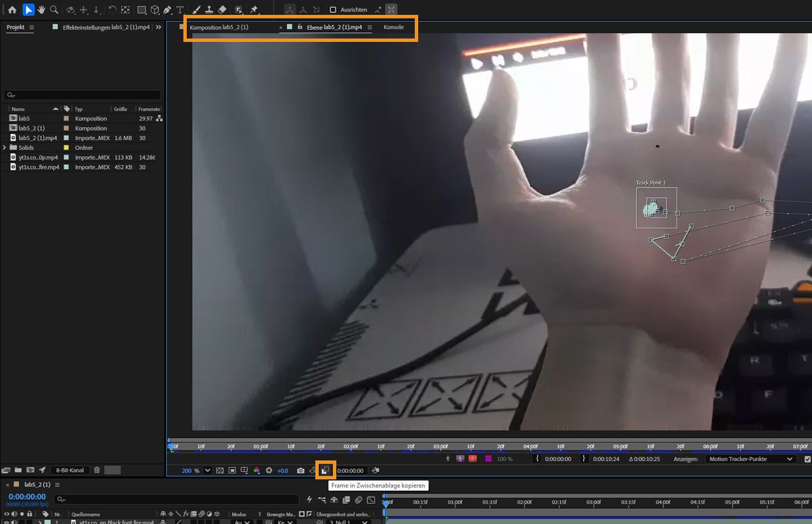812x524 pixels.
Task: Toggle the frame blending timeline switch
Action: pos(346,500)
